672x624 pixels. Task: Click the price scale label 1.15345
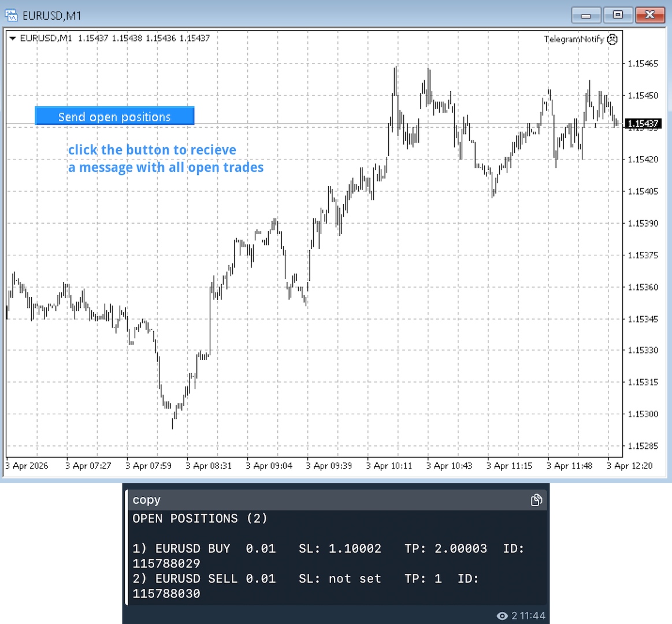click(643, 319)
